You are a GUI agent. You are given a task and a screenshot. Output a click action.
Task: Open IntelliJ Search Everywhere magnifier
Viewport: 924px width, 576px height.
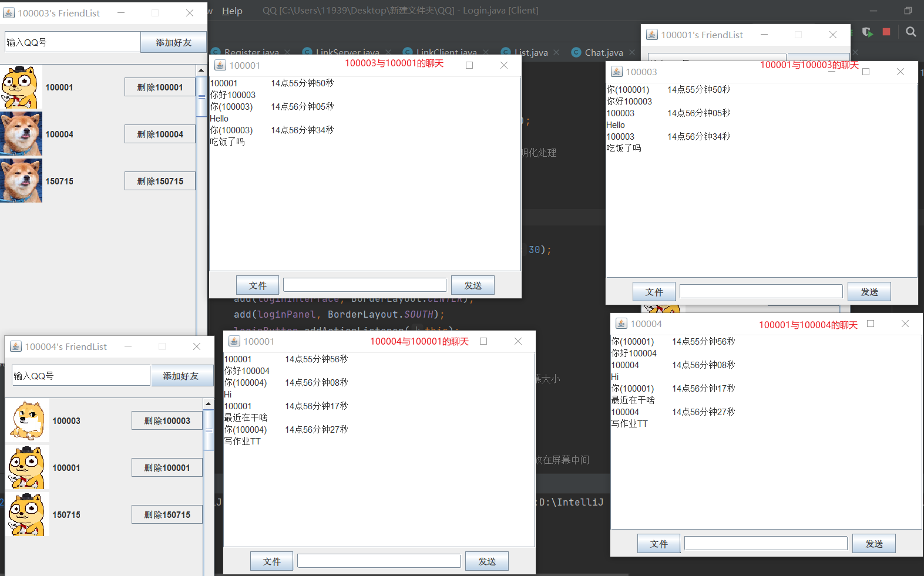[x=911, y=32]
